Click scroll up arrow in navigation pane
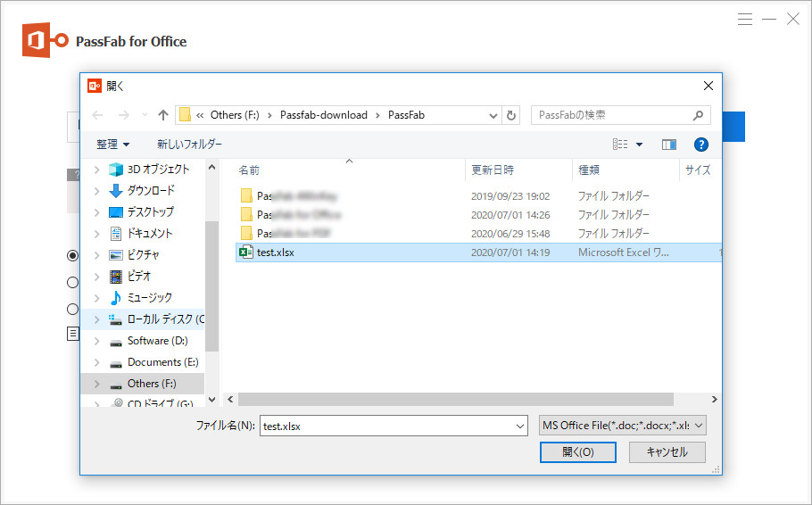Viewport: 812px width, 505px height. coord(211,168)
